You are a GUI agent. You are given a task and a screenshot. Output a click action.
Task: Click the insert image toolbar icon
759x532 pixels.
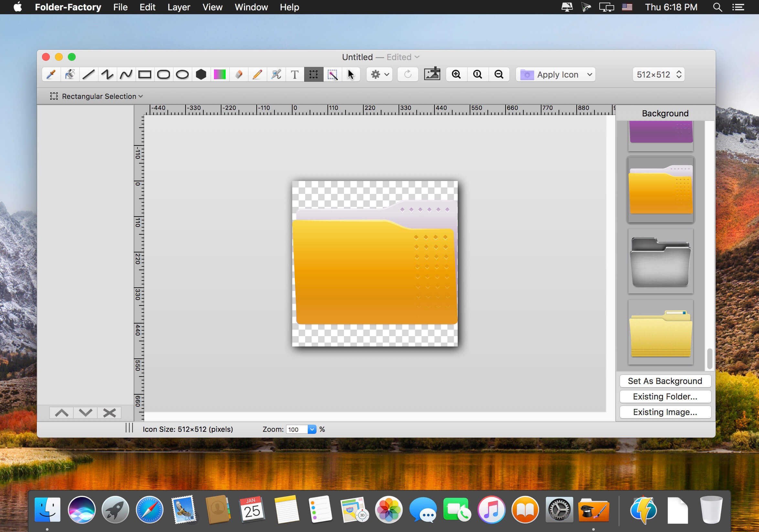click(432, 74)
